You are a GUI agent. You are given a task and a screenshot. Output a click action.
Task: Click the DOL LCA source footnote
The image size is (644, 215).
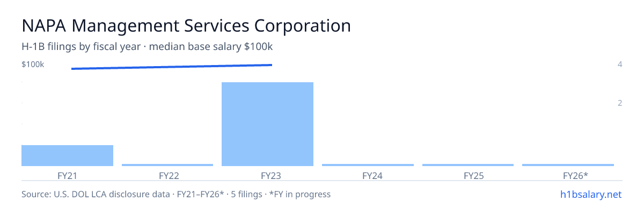pos(176,194)
